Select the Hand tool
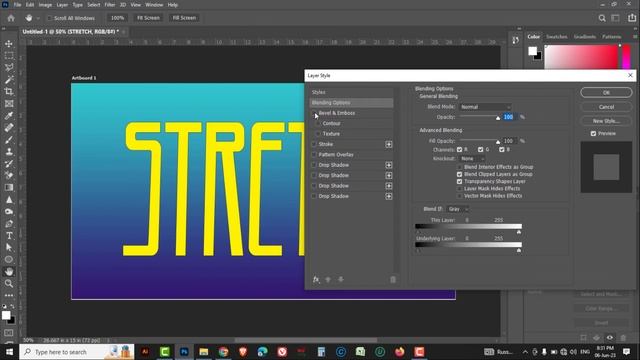The width and height of the screenshot is (640, 360). click(9, 271)
